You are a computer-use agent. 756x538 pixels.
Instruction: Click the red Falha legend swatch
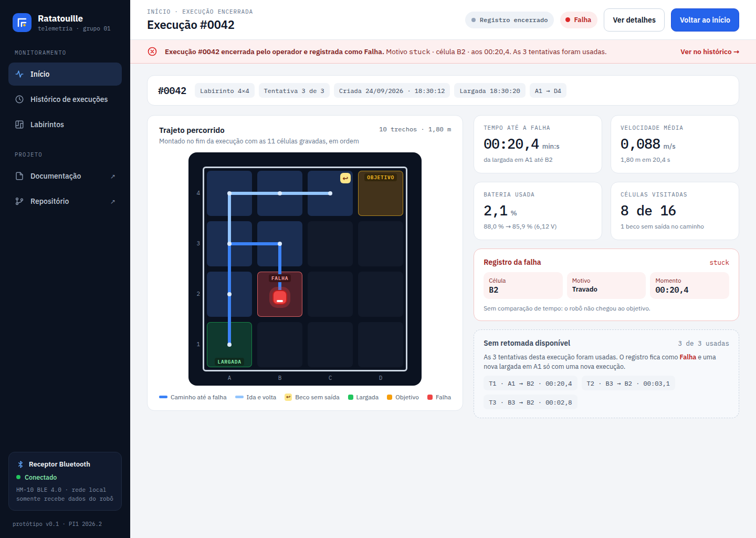(x=430, y=397)
